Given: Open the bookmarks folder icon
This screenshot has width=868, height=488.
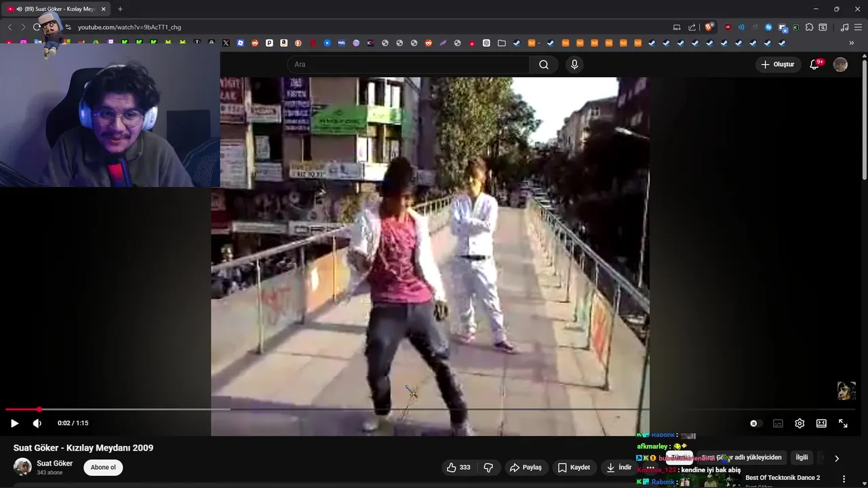Looking at the screenshot, I should [x=501, y=43].
